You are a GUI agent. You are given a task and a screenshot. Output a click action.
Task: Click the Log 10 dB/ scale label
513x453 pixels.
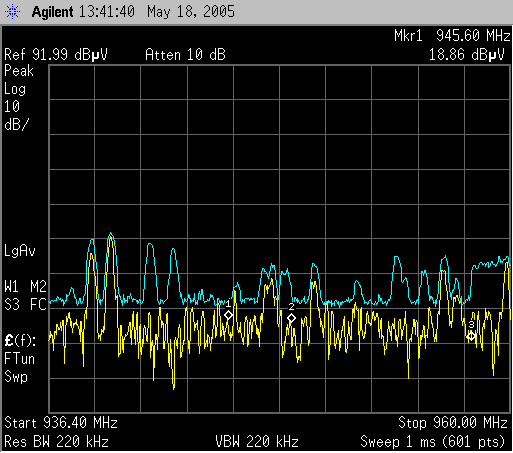(x=17, y=107)
